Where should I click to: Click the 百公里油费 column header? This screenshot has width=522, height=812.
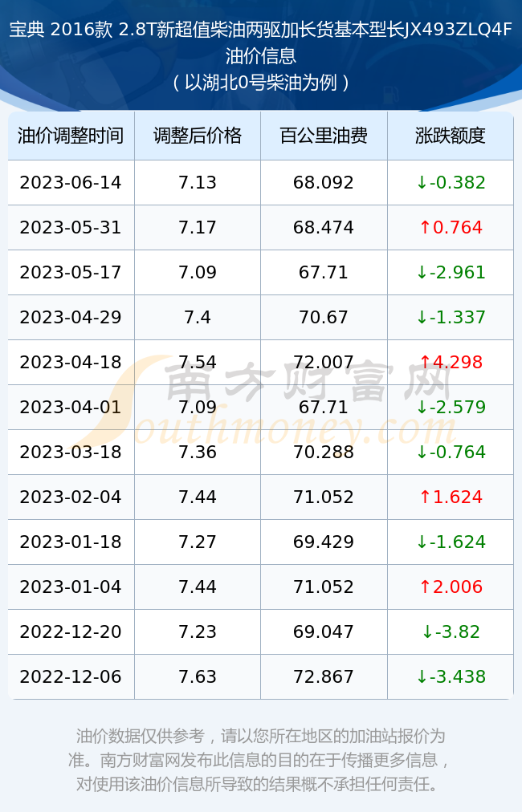point(324,136)
